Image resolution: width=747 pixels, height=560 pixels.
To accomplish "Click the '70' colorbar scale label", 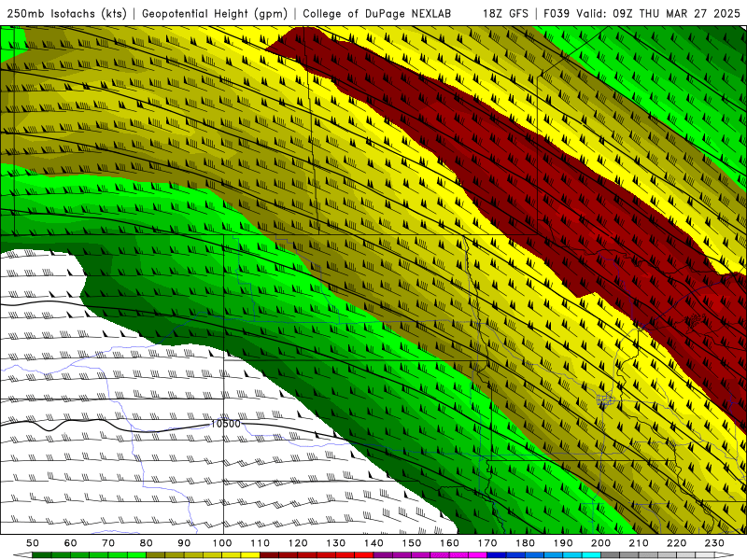I will pos(108,543).
